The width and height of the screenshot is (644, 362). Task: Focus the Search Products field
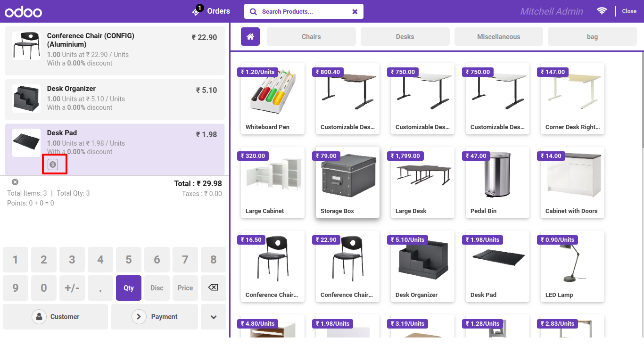tap(304, 11)
